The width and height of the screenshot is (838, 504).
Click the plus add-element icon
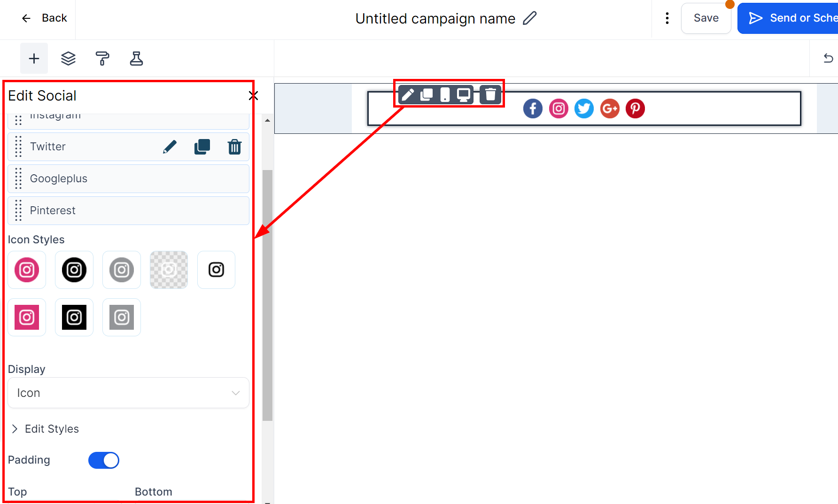coord(34,59)
